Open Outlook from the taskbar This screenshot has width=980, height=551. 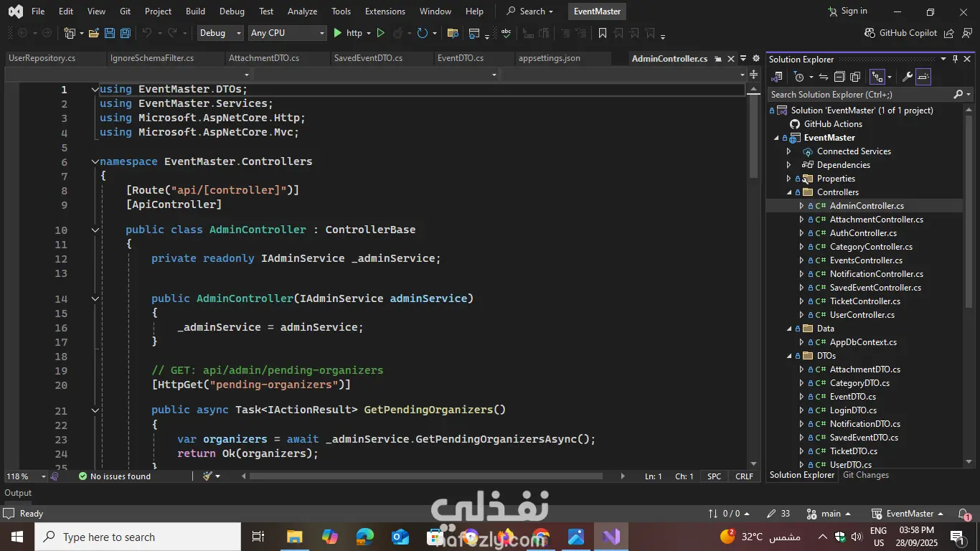[x=400, y=537]
